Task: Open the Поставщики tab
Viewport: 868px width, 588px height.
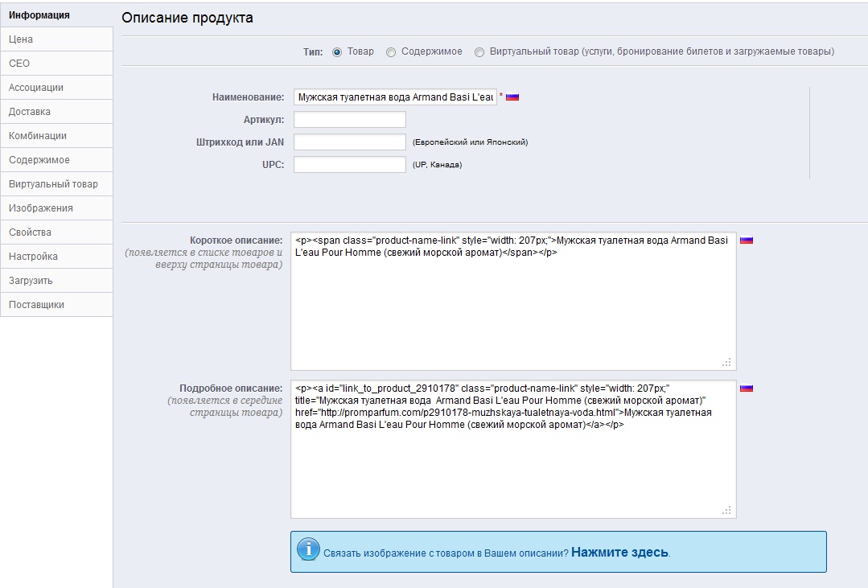Action: coord(56,305)
